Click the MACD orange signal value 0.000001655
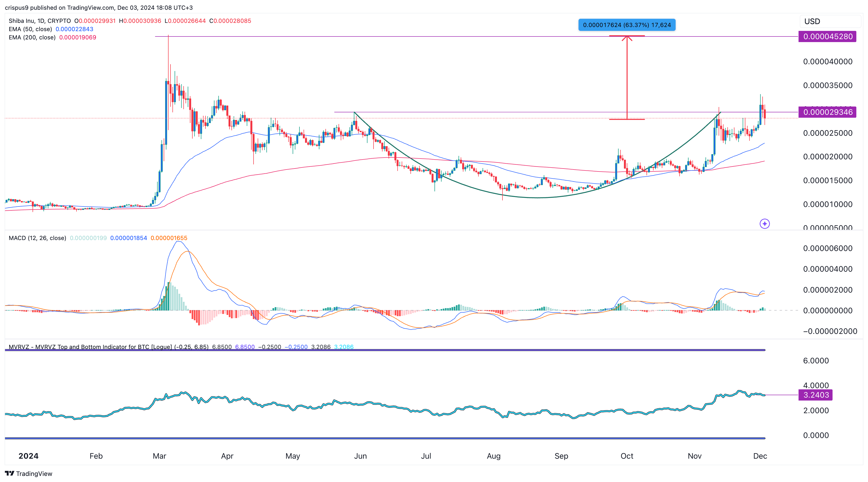Viewport: 868px width, 482px height. (169, 238)
